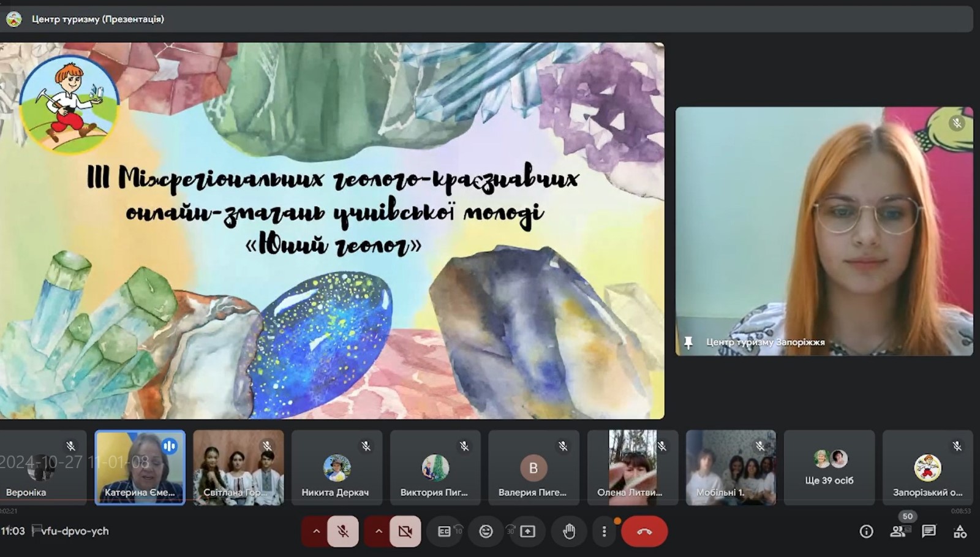Raise hand in the meeting
980x557 pixels.
569,531
